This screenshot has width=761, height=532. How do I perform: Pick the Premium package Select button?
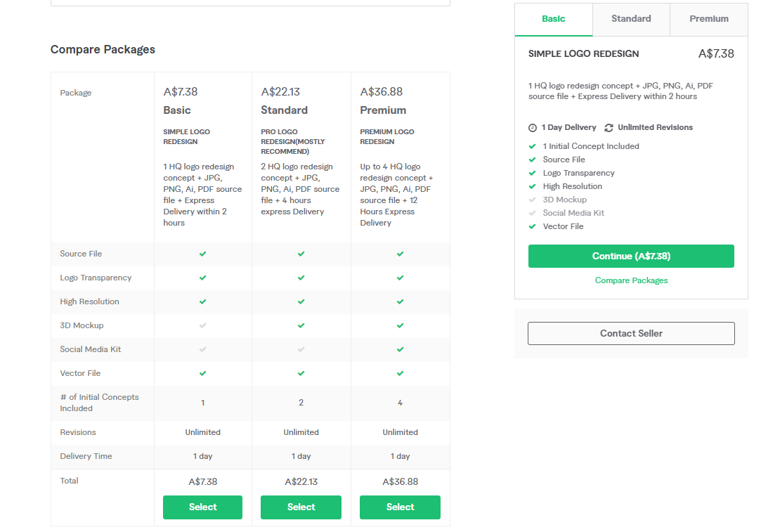coord(400,507)
